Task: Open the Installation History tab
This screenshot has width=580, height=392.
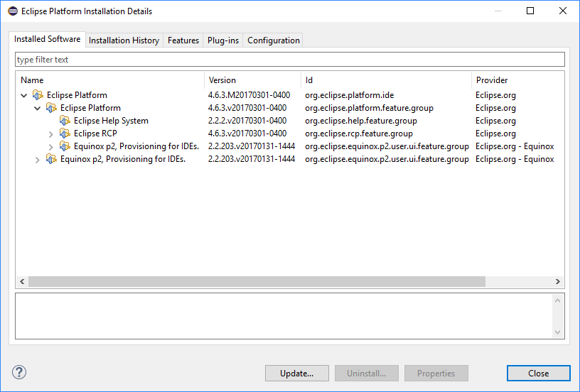Action: (x=124, y=40)
